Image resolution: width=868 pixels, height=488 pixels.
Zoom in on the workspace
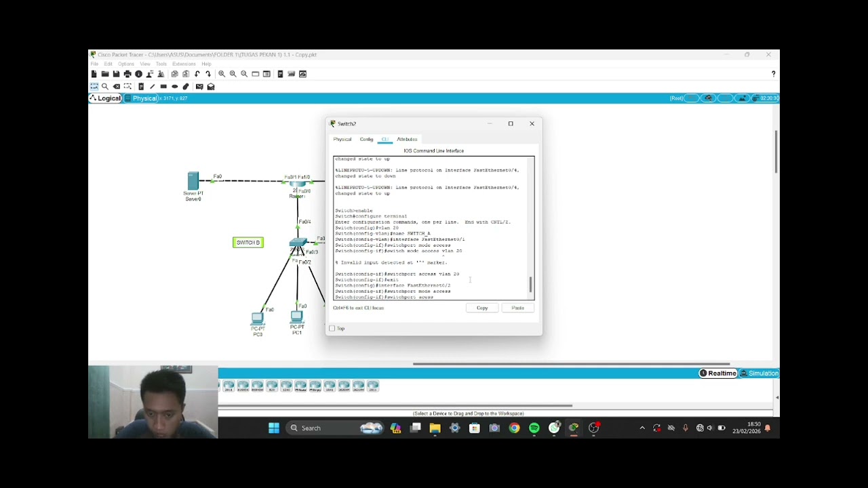pos(222,74)
